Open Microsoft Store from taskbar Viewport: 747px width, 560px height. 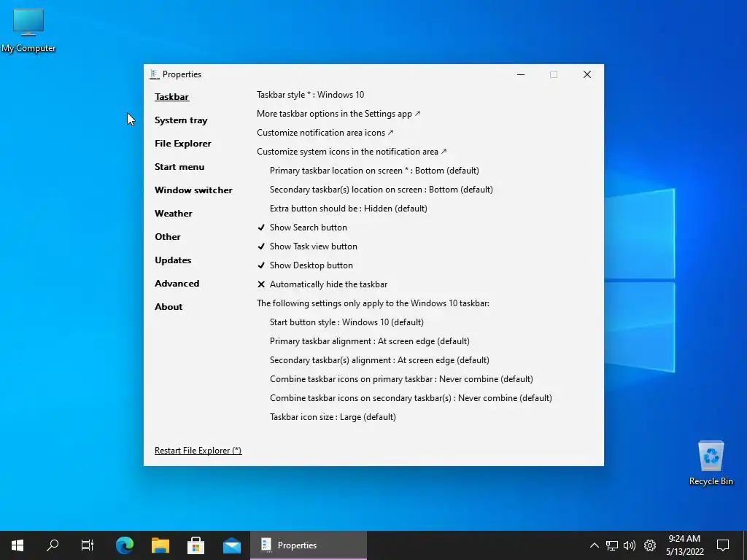click(x=196, y=545)
